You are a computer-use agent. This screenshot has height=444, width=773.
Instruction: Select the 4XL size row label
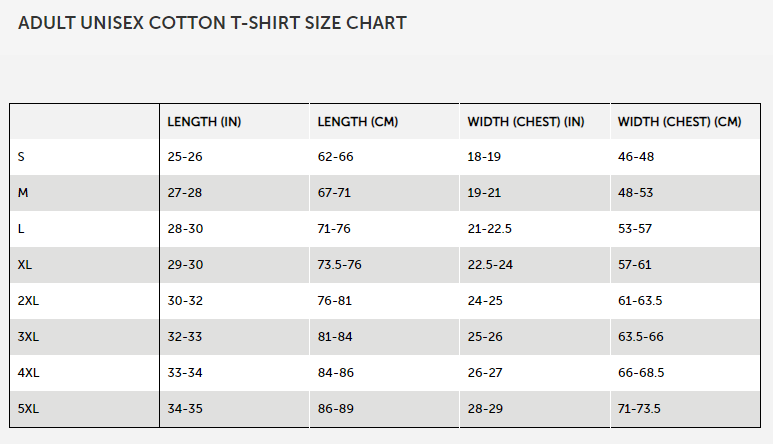[x=28, y=373]
